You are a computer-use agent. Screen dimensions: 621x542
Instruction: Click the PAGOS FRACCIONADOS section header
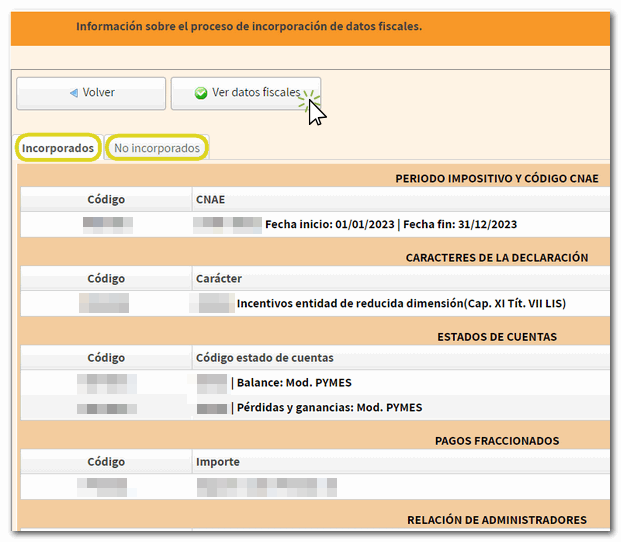[x=510, y=440]
